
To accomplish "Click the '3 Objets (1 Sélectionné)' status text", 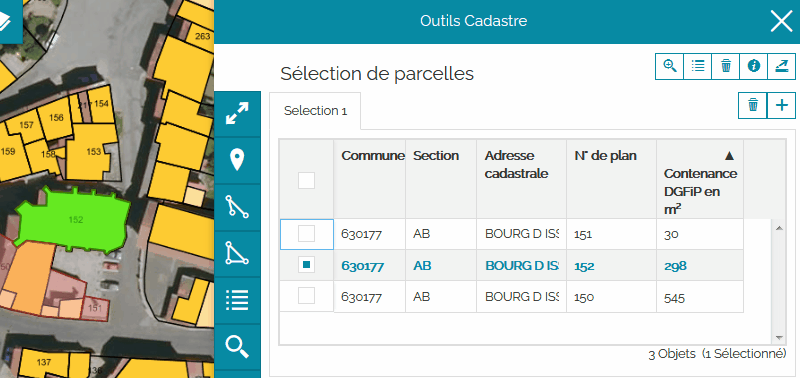I will (717, 354).
